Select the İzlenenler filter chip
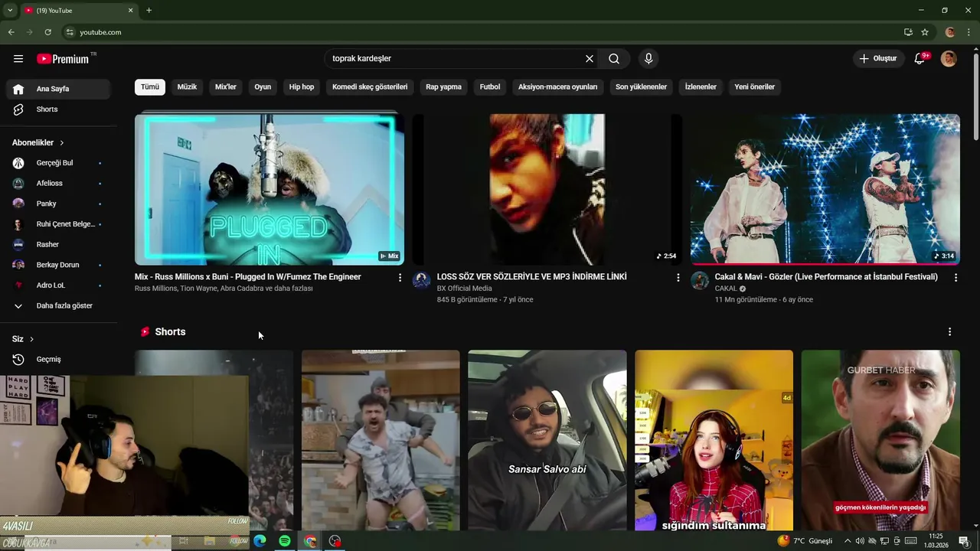This screenshot has width=980, height=551. tap(701, 87)
